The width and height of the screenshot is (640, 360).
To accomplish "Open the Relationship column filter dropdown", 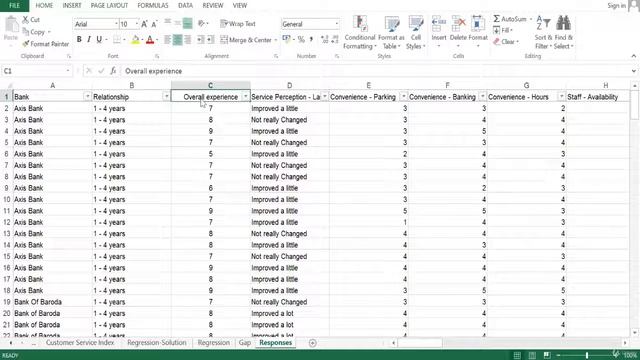I will [166, 96].
